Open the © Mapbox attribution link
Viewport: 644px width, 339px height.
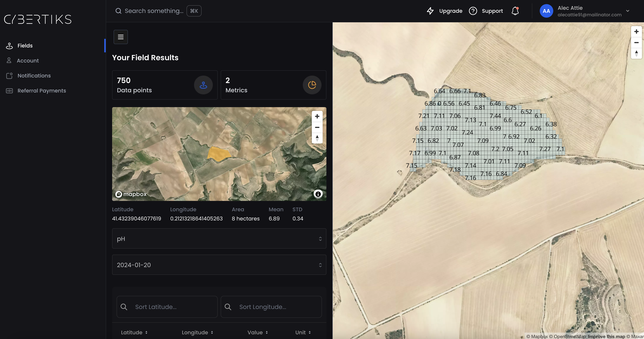pyautogui.click(x=537, y=337)
